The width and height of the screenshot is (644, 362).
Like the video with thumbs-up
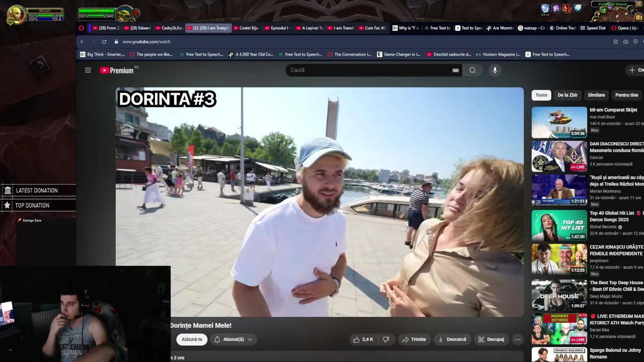click(363, 339)
